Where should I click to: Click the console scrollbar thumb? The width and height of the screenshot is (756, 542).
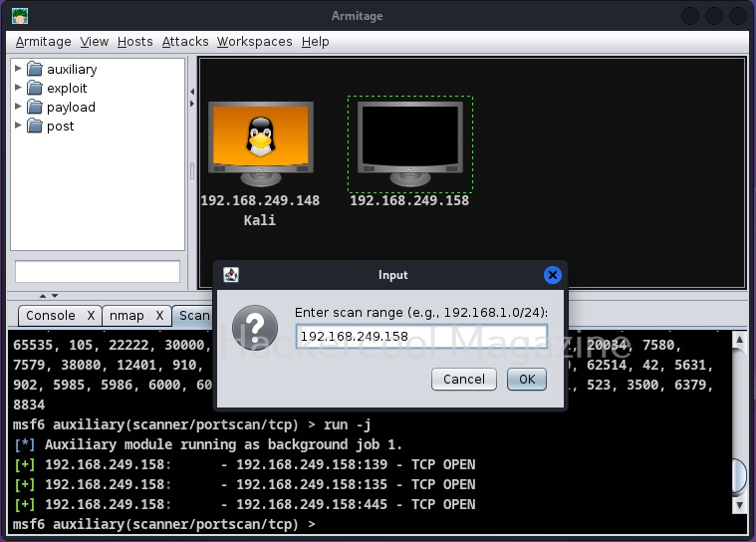point(740,476)
